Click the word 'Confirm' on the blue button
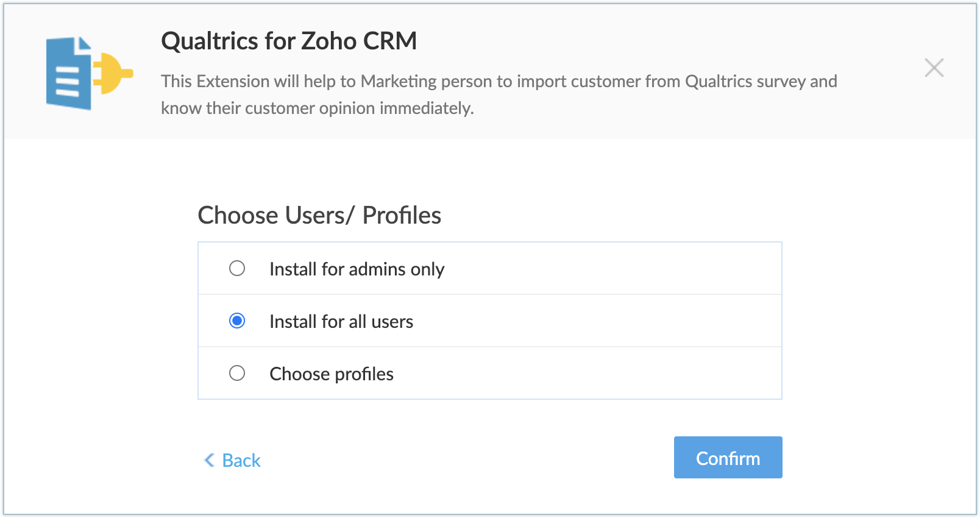The image size is (980, 518). [728, 458]
